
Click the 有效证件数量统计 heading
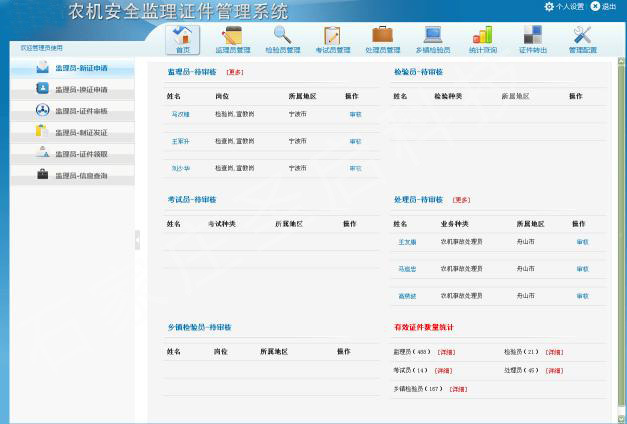tap(423, 327)
